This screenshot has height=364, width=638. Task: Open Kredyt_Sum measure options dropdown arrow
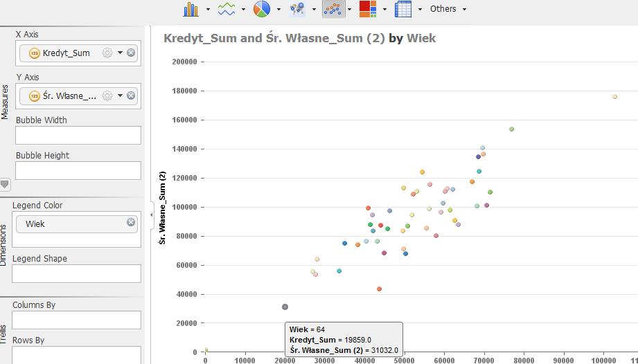pyautogui.click(x=120, y=53)
